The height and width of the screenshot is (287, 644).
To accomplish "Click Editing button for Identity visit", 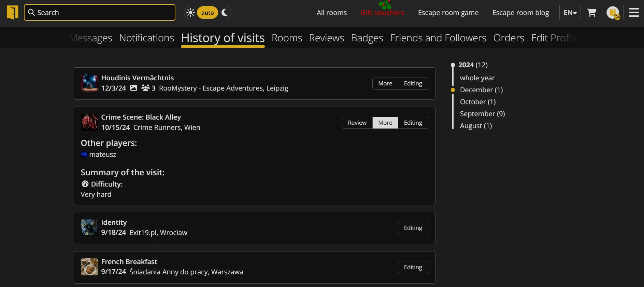I will point(413,228).
